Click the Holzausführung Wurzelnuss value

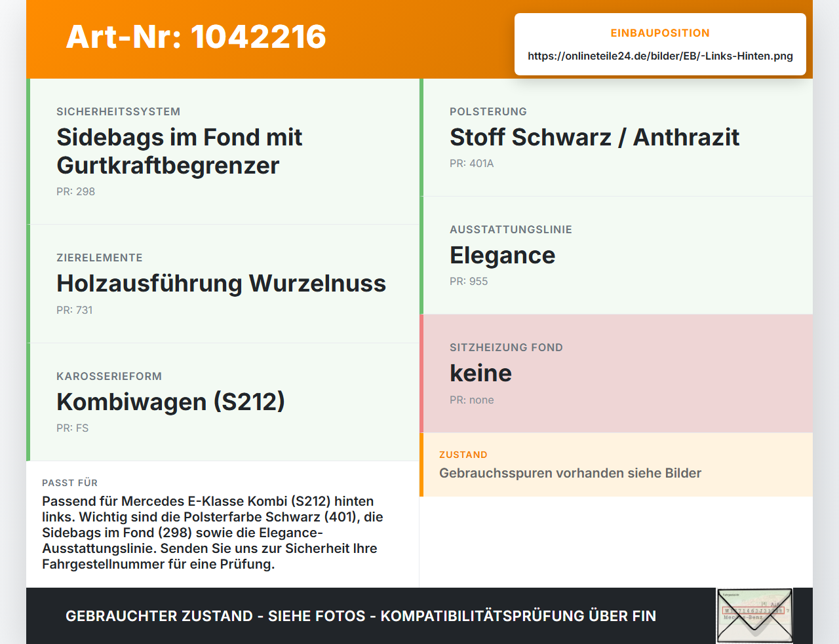tap(221, 283)
